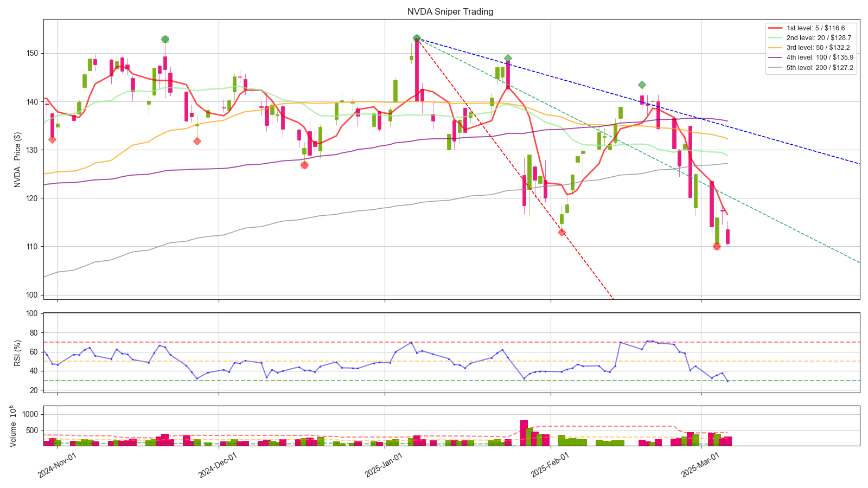This screenshot has height=488, width=868.
Task: Click the 20 tick label on RSI axis
Action: (35, 390)
